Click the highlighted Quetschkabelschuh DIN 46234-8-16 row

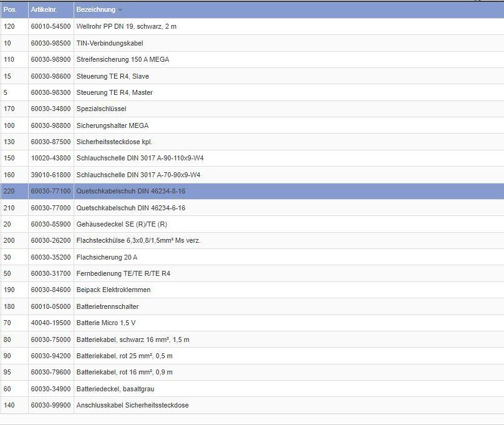tap(130, 191)
